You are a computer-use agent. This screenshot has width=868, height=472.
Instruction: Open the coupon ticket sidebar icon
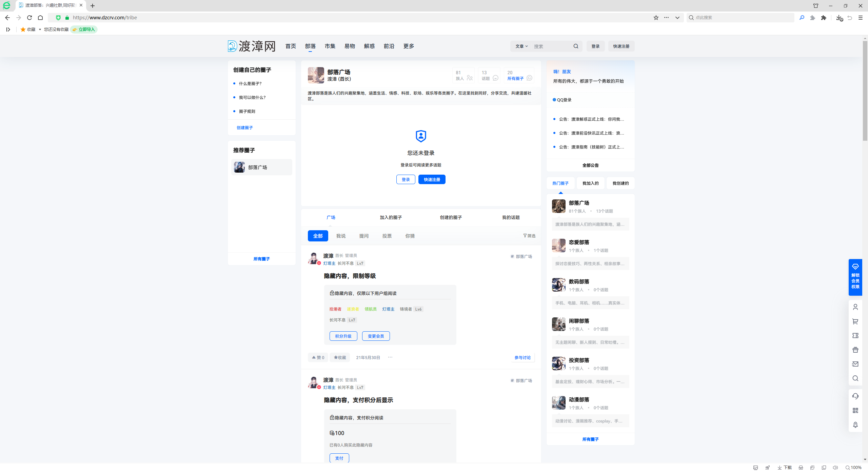coord(855,336)
